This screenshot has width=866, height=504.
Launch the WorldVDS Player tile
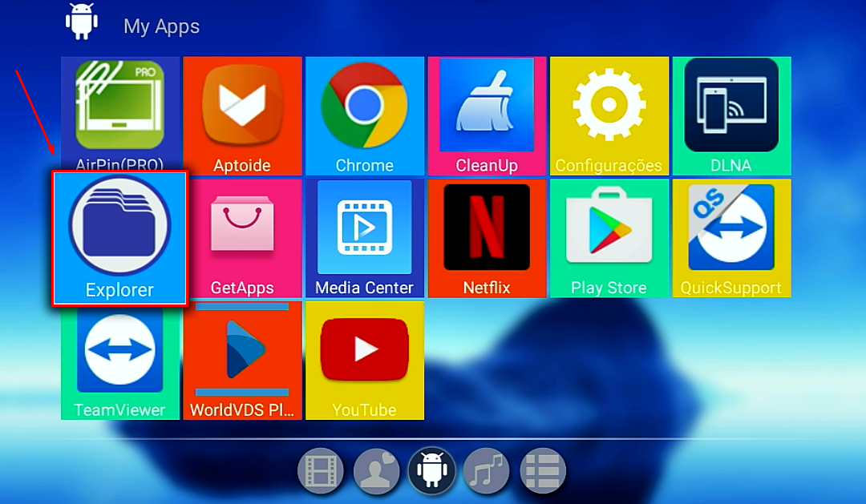pos(242,361)
